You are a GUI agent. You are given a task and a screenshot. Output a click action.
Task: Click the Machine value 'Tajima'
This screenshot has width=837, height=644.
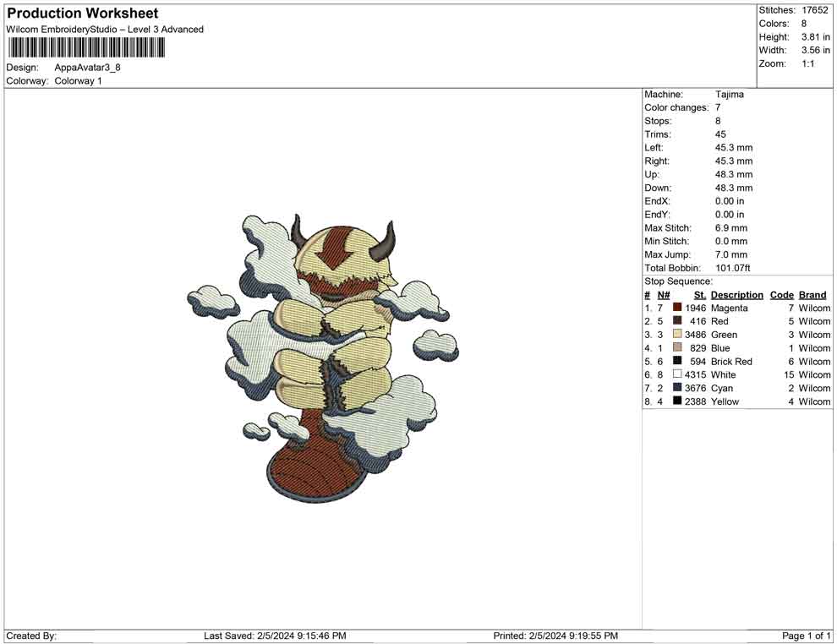(729, 94)
